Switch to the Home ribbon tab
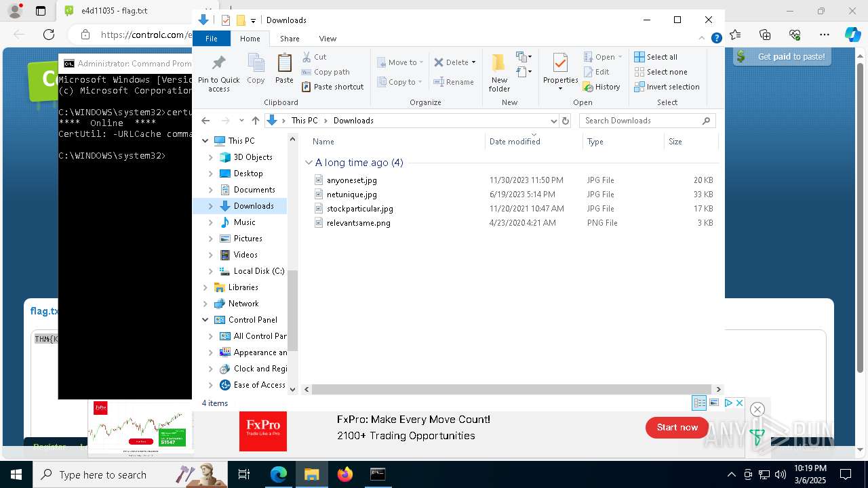Screen dimensions: 868x488 250,39
